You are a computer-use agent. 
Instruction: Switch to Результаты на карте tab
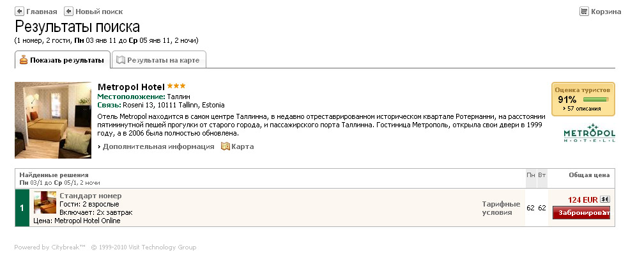[159, 60]
